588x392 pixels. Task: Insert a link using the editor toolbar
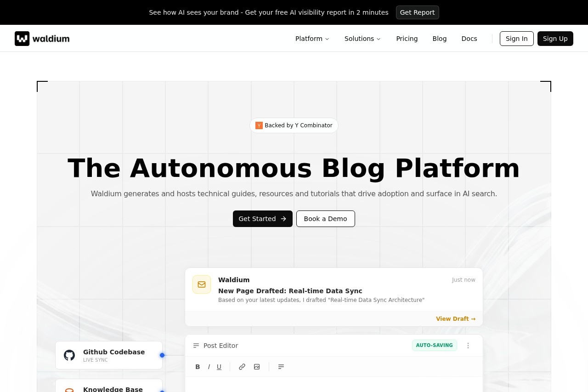click(x=242, y=367)
